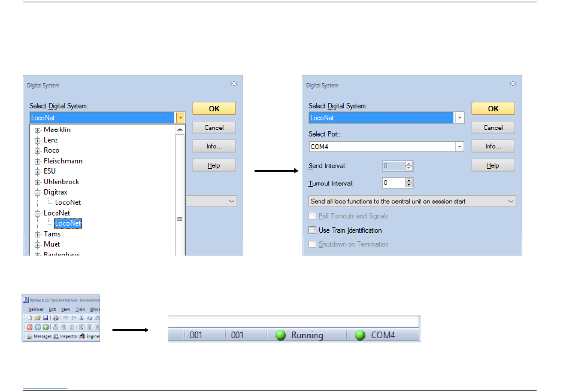This screenshot has width=569, height=392.
Task: Expand the Roco tree node
Action: pyautogui.click(x=37, y=150)
